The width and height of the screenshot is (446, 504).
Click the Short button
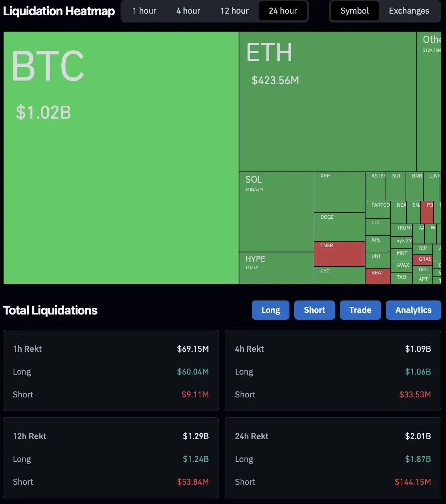coord(315,310)
